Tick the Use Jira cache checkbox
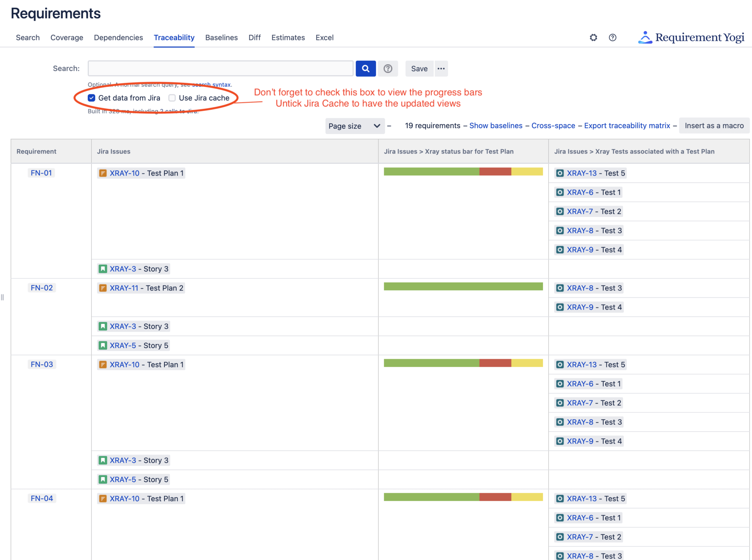The height and width of the screenshot is (560, 752). [171, 98]
